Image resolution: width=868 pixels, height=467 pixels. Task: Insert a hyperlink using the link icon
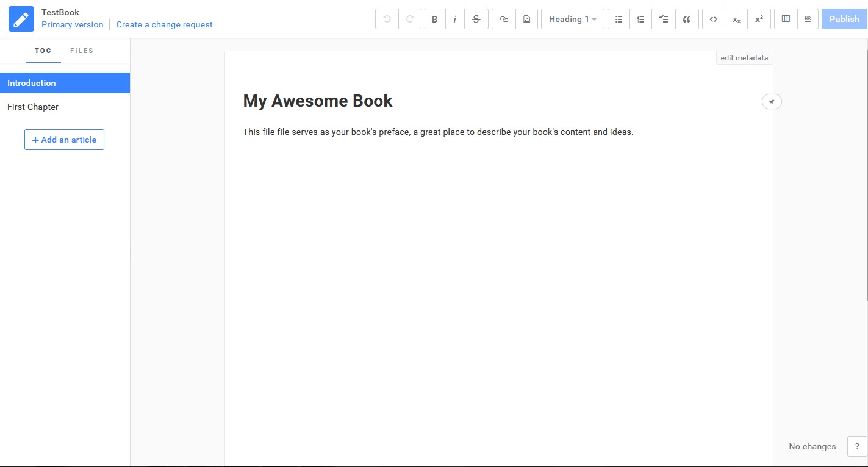click(503, 19)
